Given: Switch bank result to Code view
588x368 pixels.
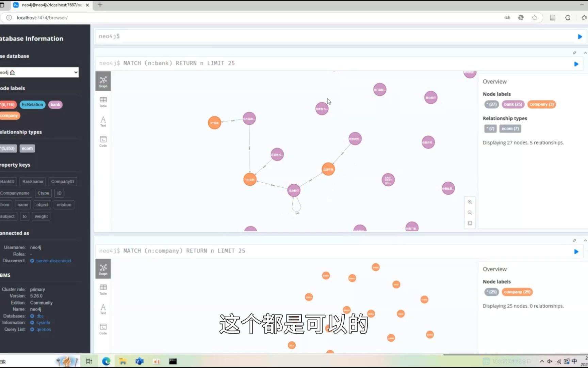Looking at the screenshot, I should click(x=103, y=141).
